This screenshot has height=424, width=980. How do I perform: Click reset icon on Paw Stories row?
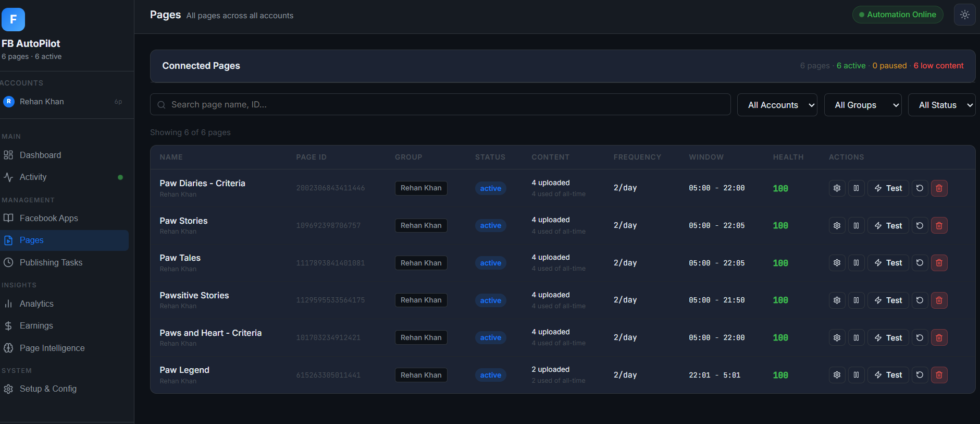[x=920, y=225]
